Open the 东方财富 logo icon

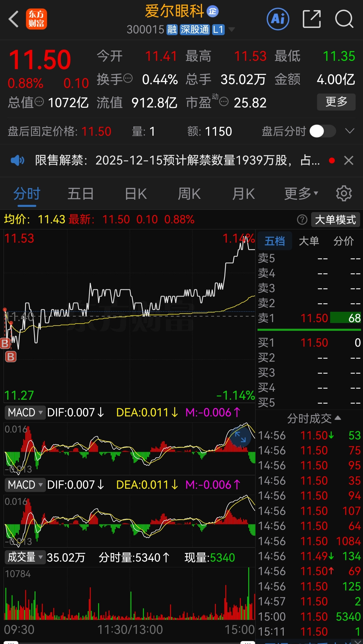[x=36, y=19]
